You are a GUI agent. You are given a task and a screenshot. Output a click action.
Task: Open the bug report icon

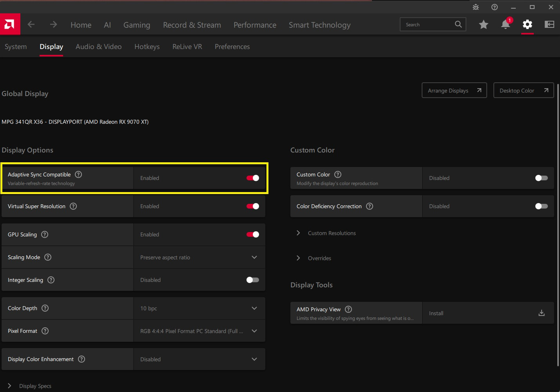(x=476, y=7)
